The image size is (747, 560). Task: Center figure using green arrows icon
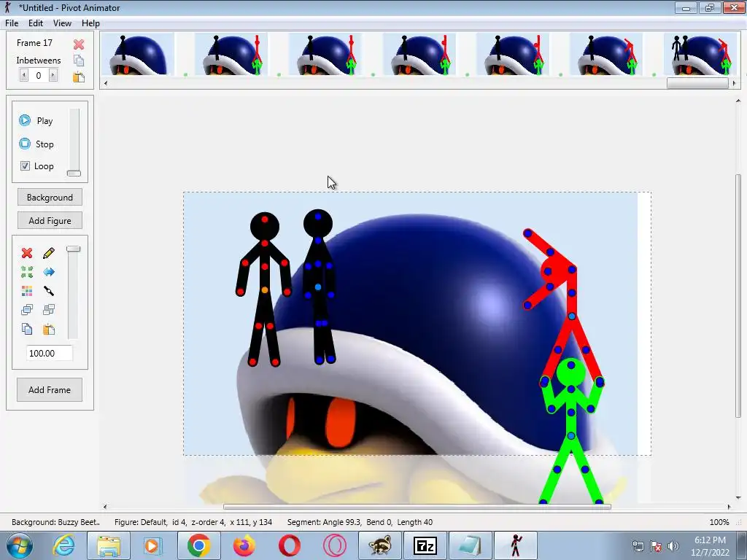(27, 272)
